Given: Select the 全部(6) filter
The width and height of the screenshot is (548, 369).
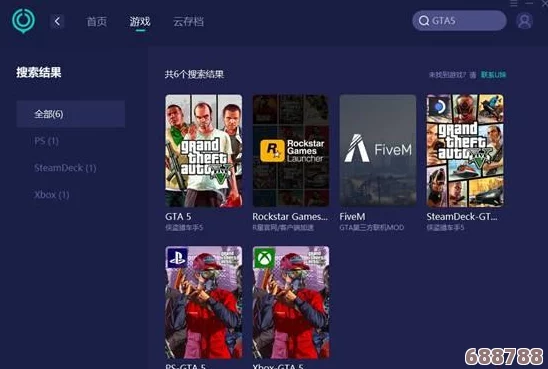Looking at the screenshot, I should (71, 114).
